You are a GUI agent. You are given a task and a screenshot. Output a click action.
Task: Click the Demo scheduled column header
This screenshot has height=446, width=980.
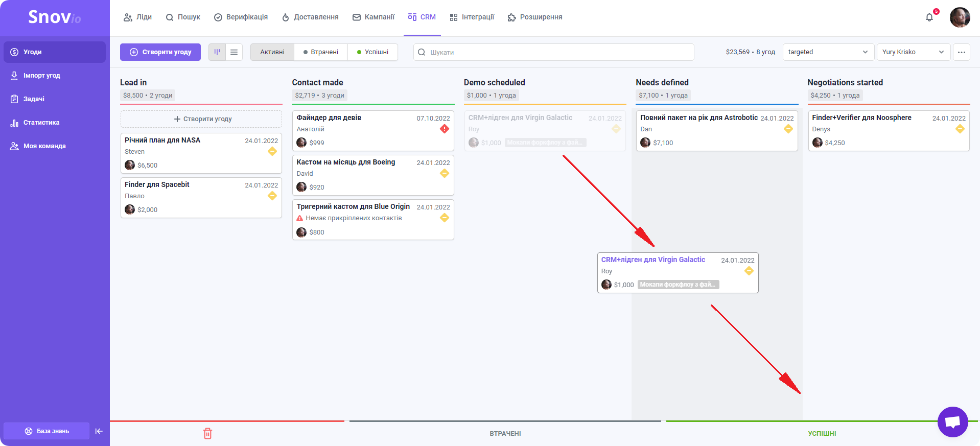494,82
